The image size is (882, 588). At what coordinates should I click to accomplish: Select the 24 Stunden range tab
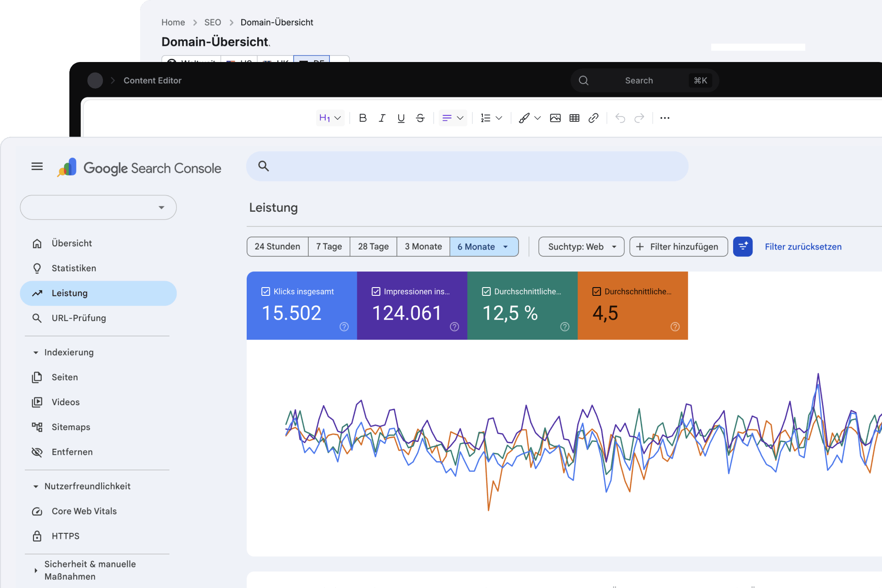coord(277,247)
